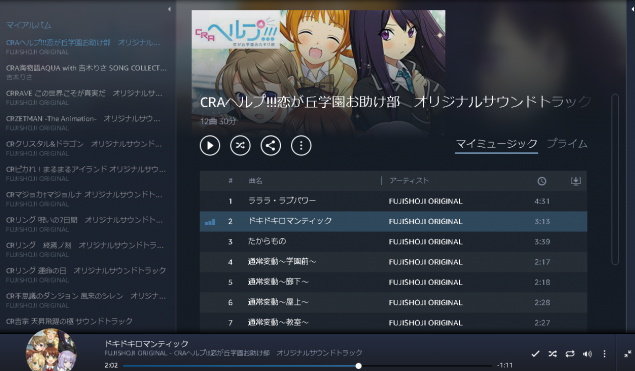Click the now-playing album thumbnail
The height and width of the screenshot is (371, 635).
[51, 350]
